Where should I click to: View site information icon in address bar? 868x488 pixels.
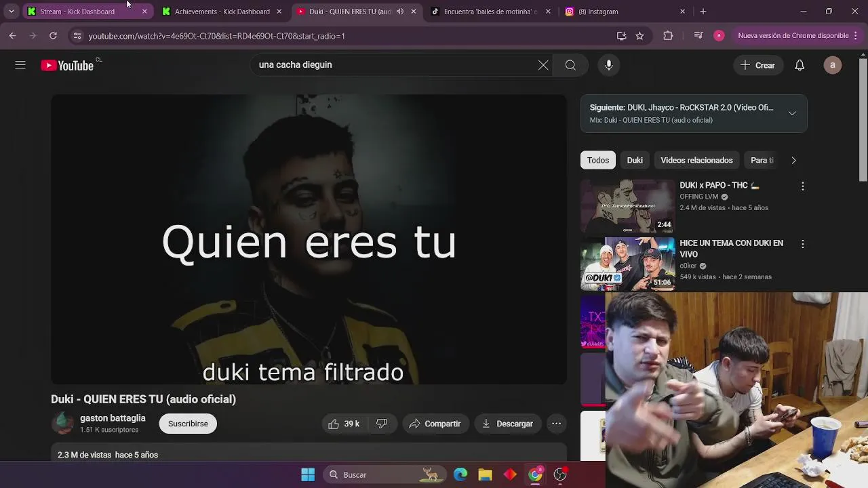(x=77, y=36)
